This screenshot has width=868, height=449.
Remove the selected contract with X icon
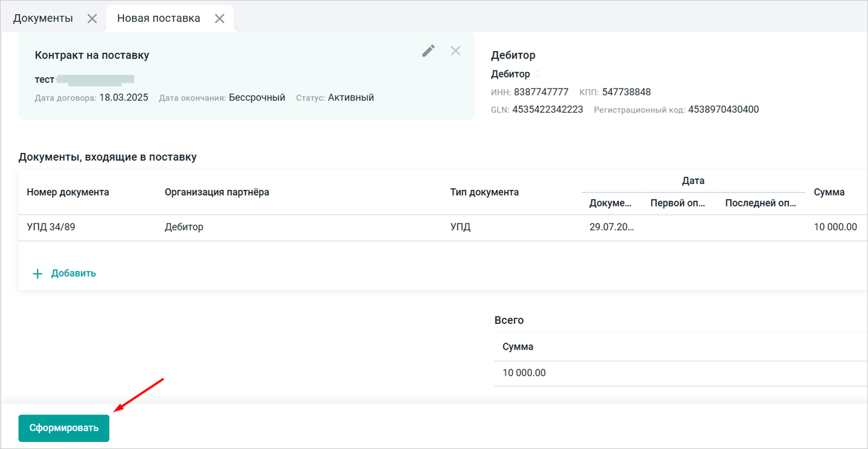click(455, 51)
